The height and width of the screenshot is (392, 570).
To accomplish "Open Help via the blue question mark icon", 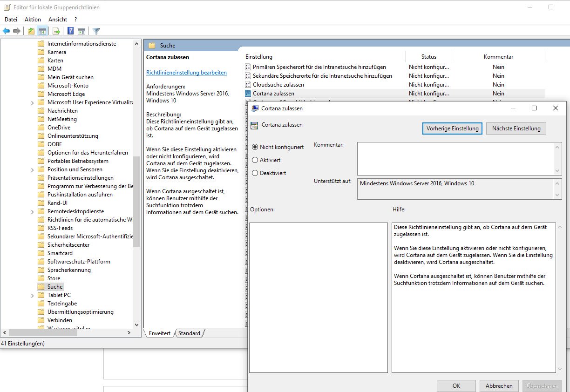I will tap(70, 31).
